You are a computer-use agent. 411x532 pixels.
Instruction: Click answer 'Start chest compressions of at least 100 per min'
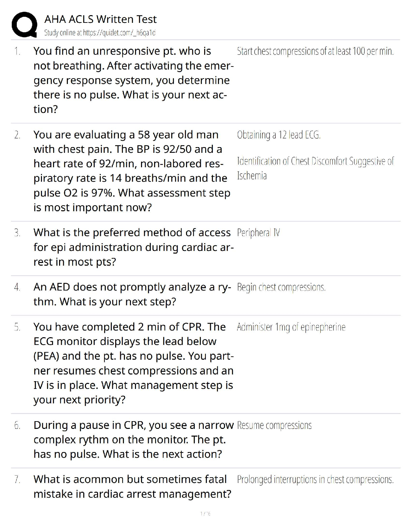pos(315,51)
